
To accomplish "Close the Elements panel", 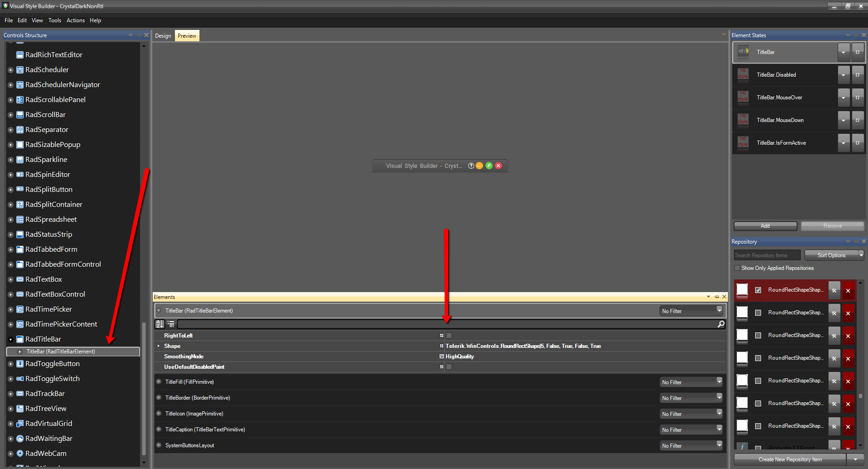I will [x=724, y=297].
